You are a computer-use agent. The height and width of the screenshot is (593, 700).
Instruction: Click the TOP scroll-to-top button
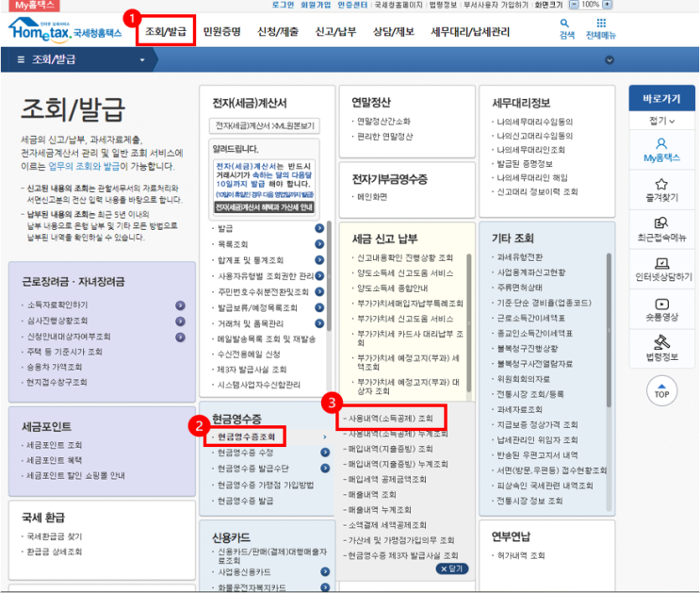pyautogui.click(x=661, y=391)
